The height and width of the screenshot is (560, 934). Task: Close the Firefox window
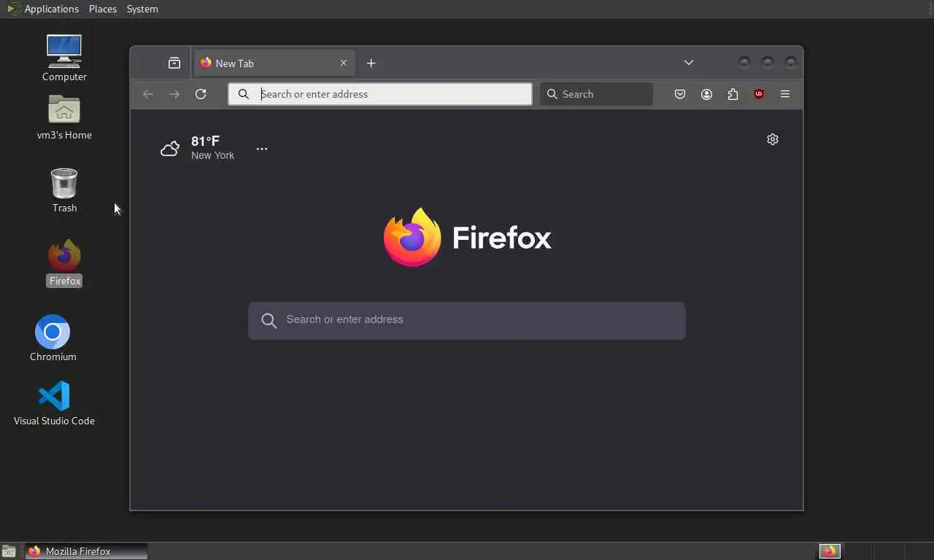point(791,63)
